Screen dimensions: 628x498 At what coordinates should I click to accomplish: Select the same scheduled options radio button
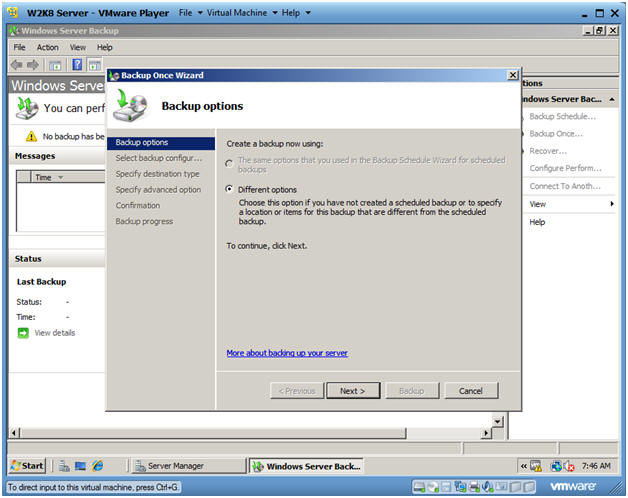tap(229, 163)
